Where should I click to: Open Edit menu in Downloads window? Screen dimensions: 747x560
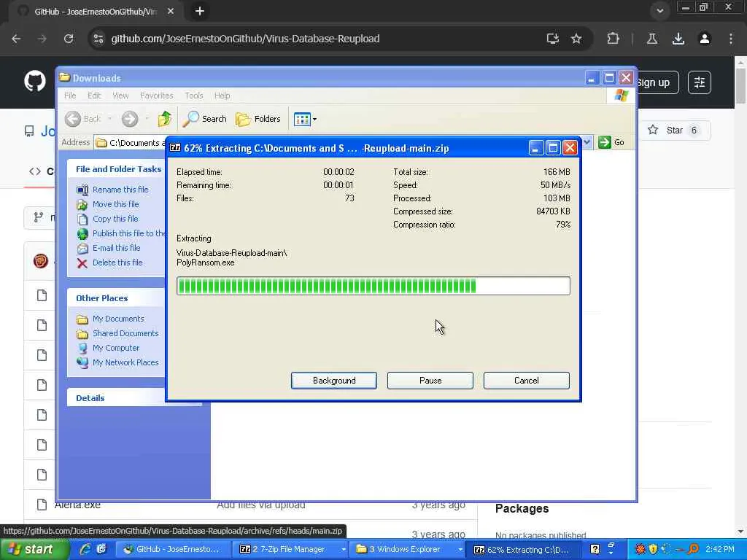pos(94,96)
